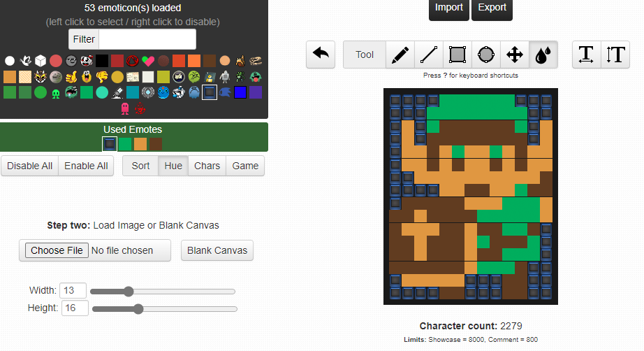Select the Circle shape tool
Screen dimensions: 644x351
(x=486, y=55)
